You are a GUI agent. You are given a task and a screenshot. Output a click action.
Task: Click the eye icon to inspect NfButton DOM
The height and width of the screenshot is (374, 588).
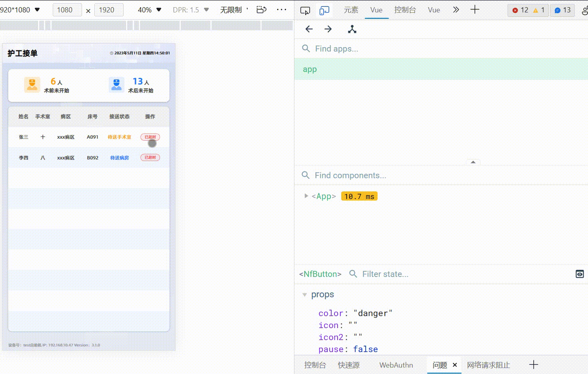(x=580, y=274)
